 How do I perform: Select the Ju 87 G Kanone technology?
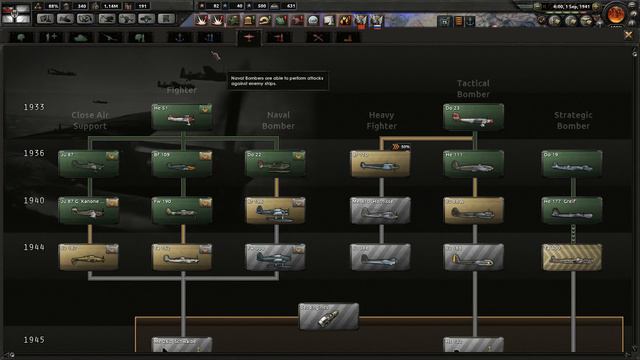click(x=89, y=211)
